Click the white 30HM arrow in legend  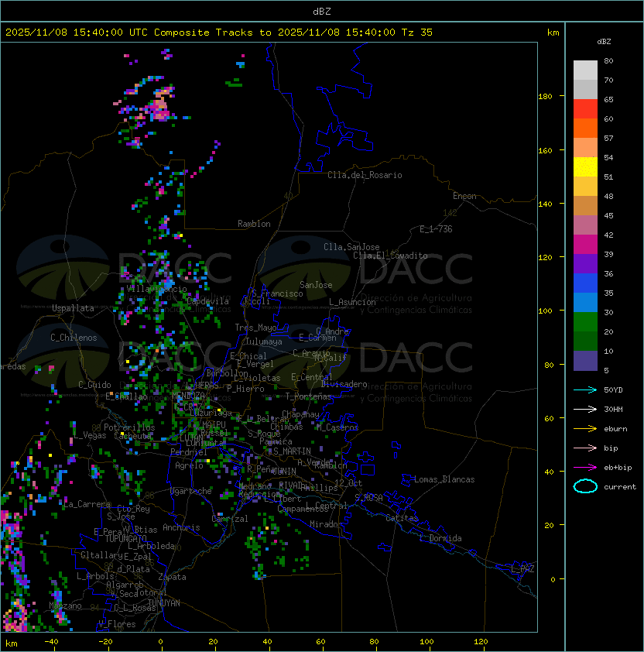coord(585,409)
